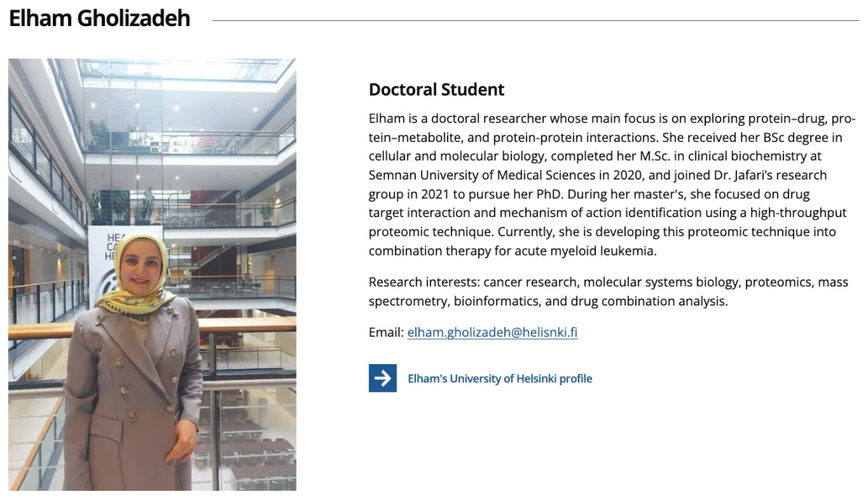Click the elham.gholizadeh@helisnki.fi email link
868x501 pixels.
click(x=492, y=333)
